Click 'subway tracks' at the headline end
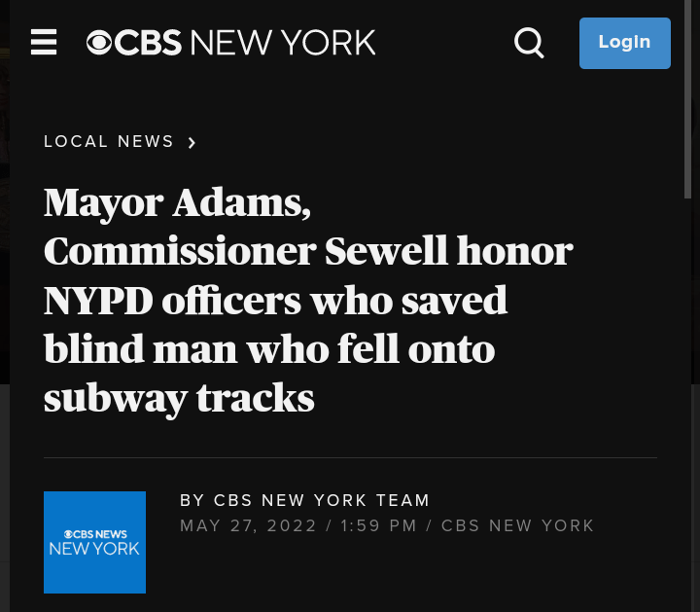Image resolution: width=700 pixels, height=612 pixels. click(x=179, y=397)
